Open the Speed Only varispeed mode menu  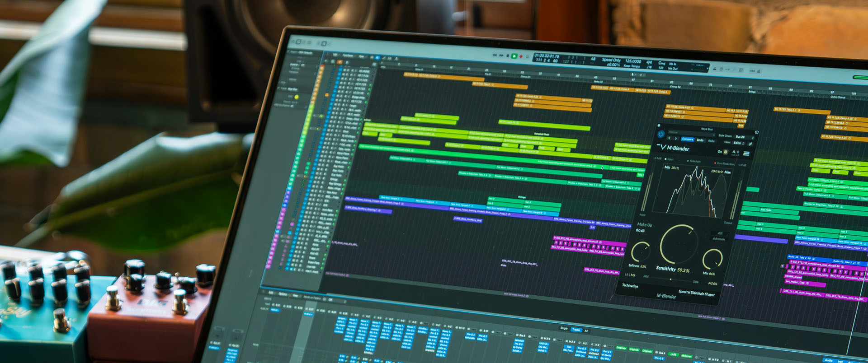coord(611,60)
